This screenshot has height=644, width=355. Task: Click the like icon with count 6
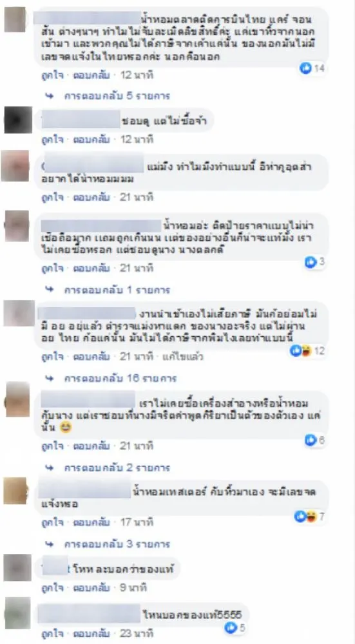(x=310, y=440)
